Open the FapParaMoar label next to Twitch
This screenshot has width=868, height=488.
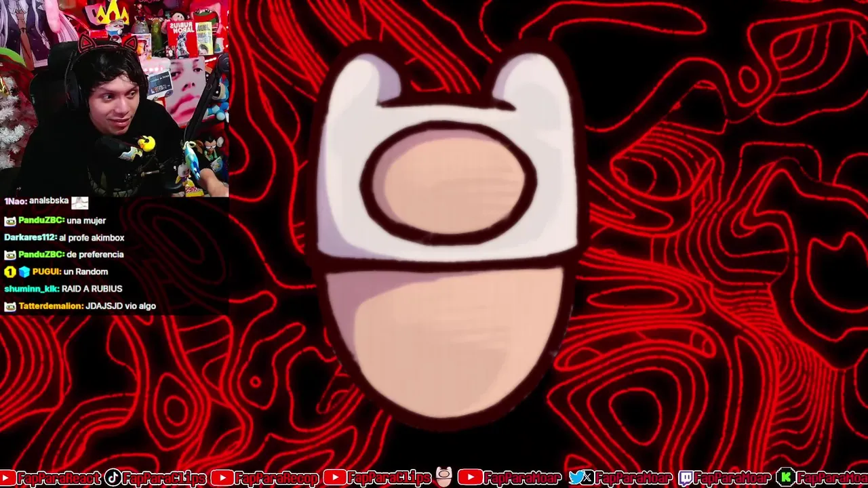click(x=732, y=479)
